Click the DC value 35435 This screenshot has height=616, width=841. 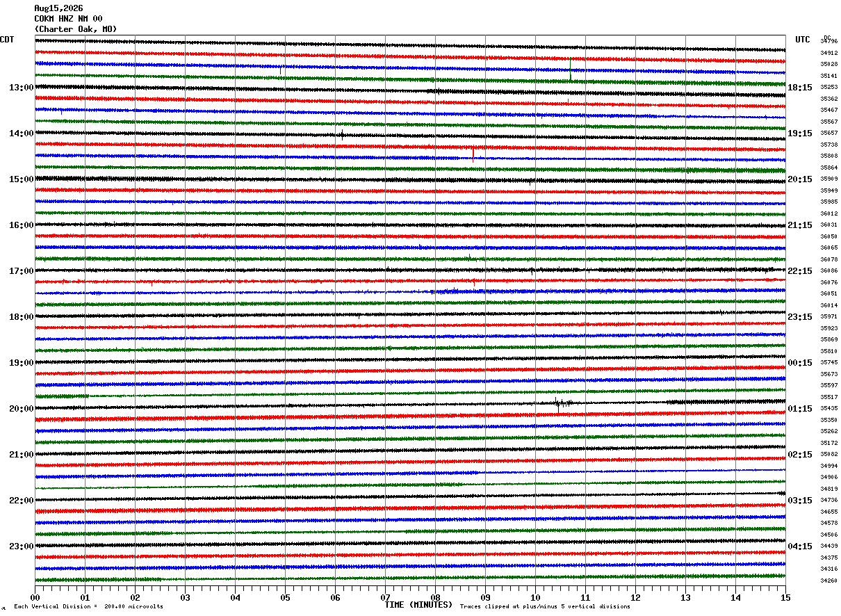(828, 409)
